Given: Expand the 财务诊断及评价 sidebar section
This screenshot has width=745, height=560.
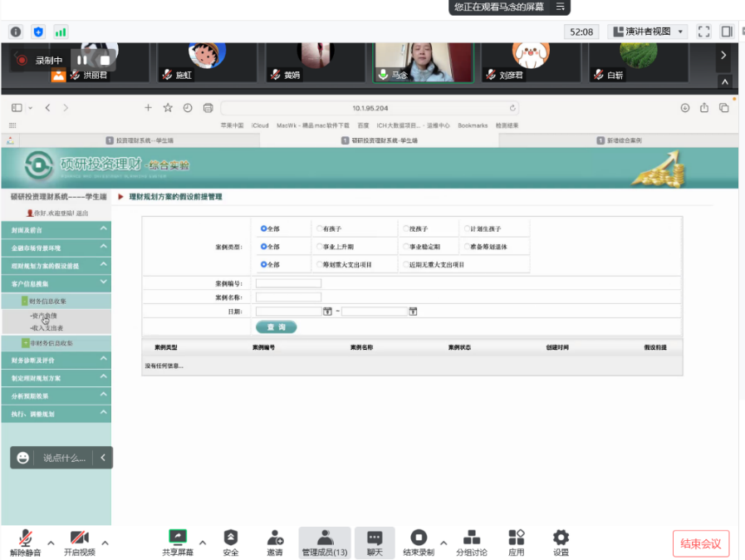Looking at the screenshot, I should [x=56, y=360].
